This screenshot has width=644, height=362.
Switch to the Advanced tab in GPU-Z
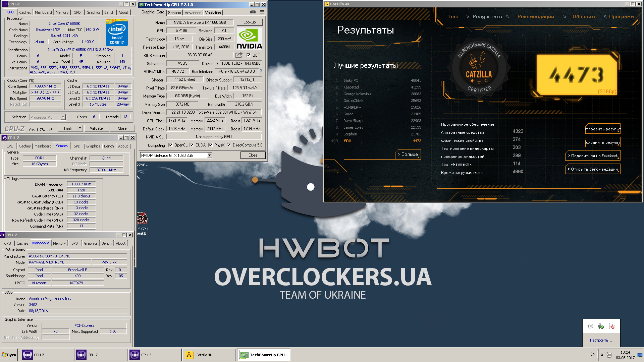point(193,13)
